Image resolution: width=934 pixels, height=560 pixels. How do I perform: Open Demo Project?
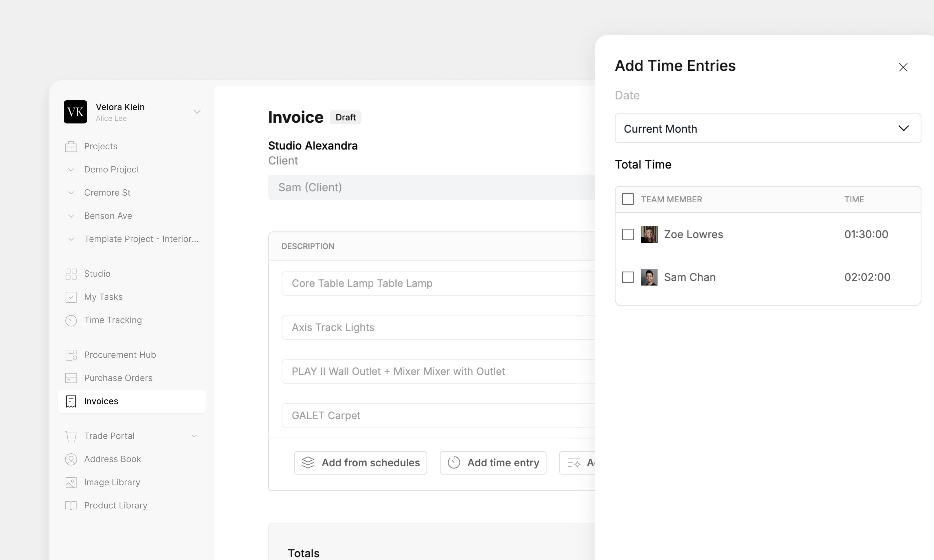[x=112, y=170]
